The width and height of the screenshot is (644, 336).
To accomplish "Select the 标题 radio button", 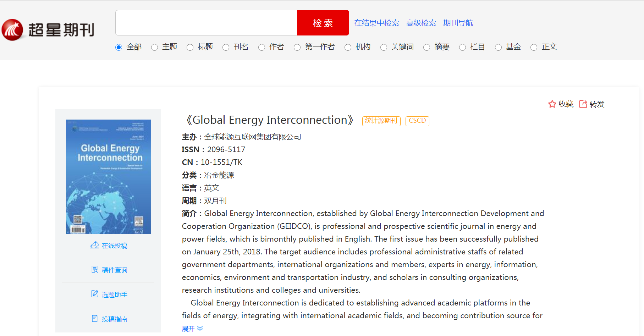I will coord(190,47).
